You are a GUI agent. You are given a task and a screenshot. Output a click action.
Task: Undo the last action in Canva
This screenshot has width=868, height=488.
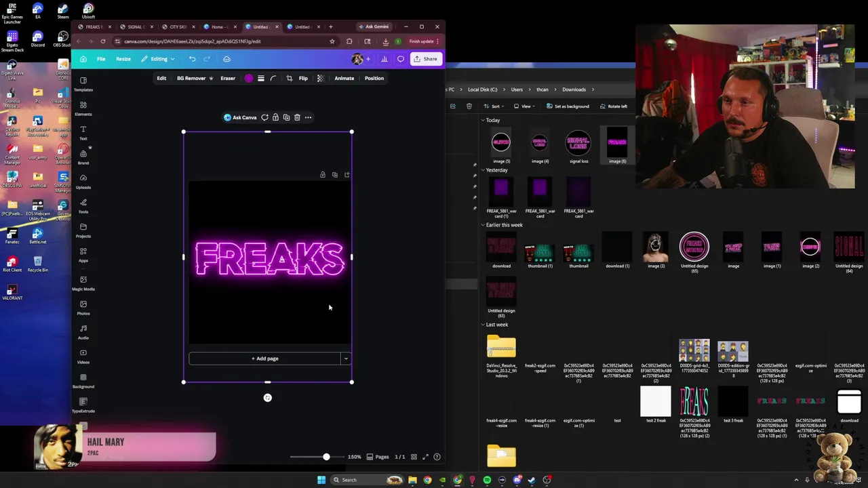193,59
